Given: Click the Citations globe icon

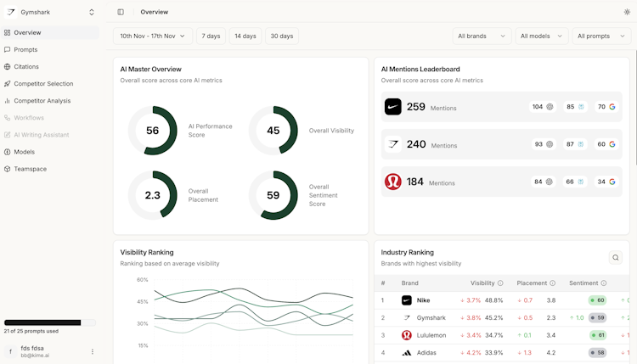Looking at the screenshot, I should coord(8,66).
